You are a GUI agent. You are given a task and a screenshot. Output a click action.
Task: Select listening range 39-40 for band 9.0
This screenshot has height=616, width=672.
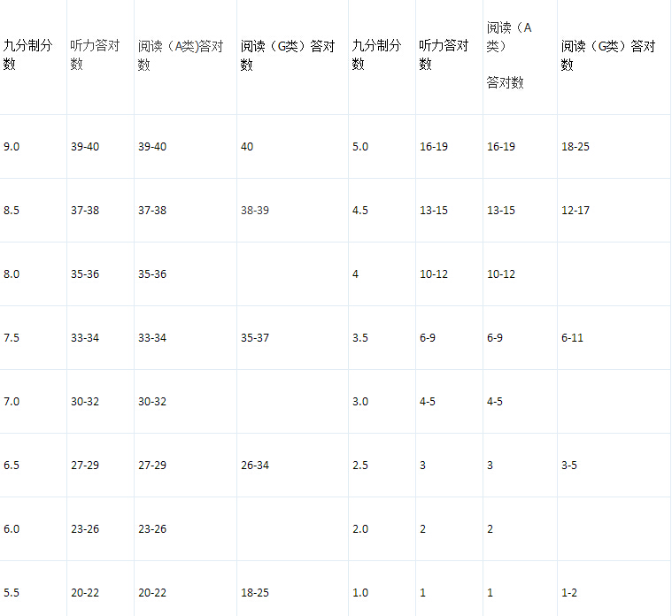[85, 147]
